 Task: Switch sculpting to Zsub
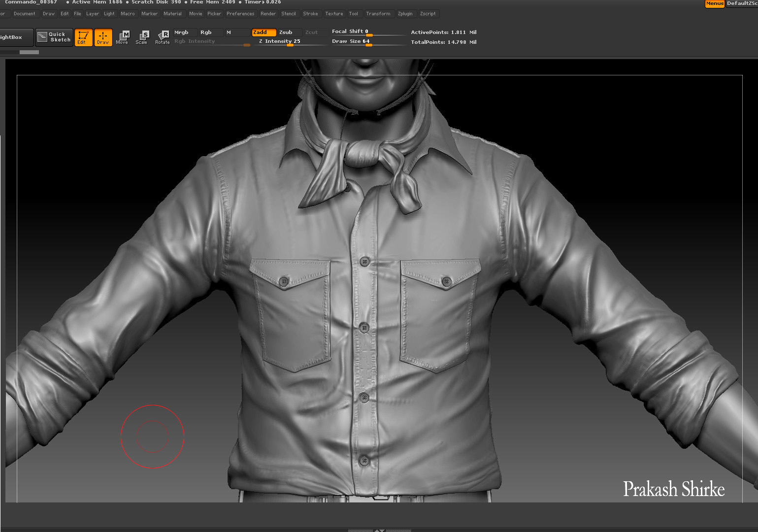pos(288,33)
